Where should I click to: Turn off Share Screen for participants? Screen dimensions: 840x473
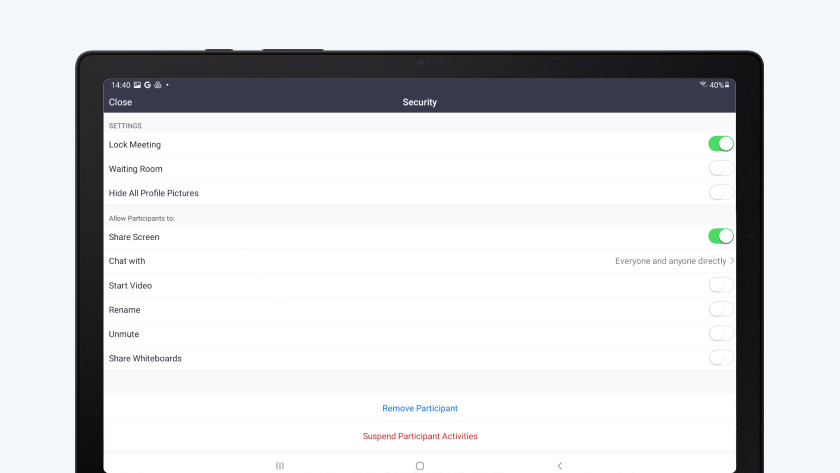(x=721, y=237)
